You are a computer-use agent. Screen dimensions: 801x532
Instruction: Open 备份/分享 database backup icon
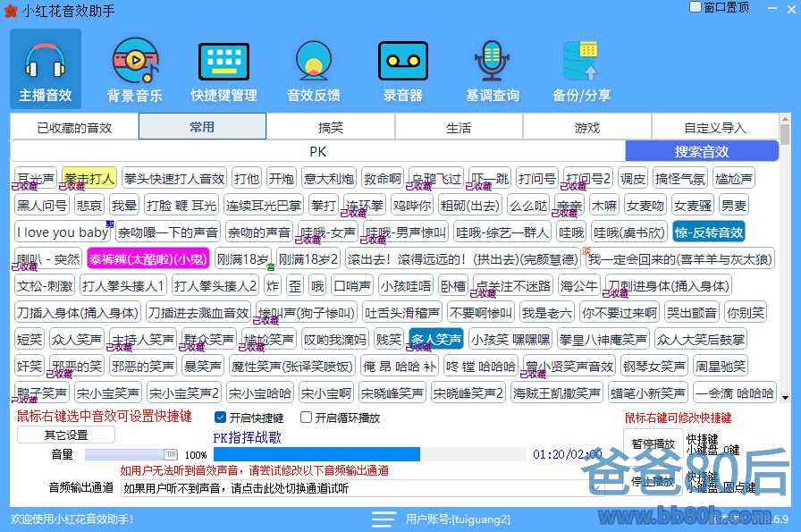pyautogui.click(x=581, y=69)
